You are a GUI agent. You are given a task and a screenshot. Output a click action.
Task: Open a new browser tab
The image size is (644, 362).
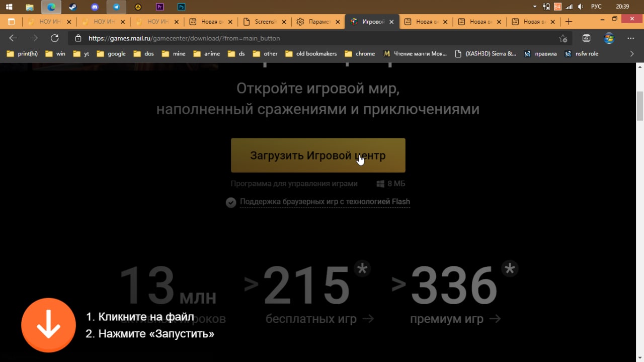point(569,22)
